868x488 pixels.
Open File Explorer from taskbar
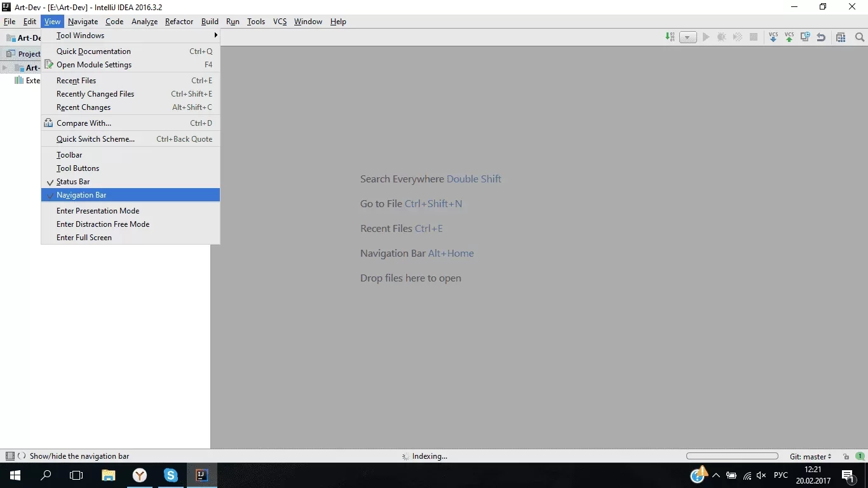click(109, 475)
